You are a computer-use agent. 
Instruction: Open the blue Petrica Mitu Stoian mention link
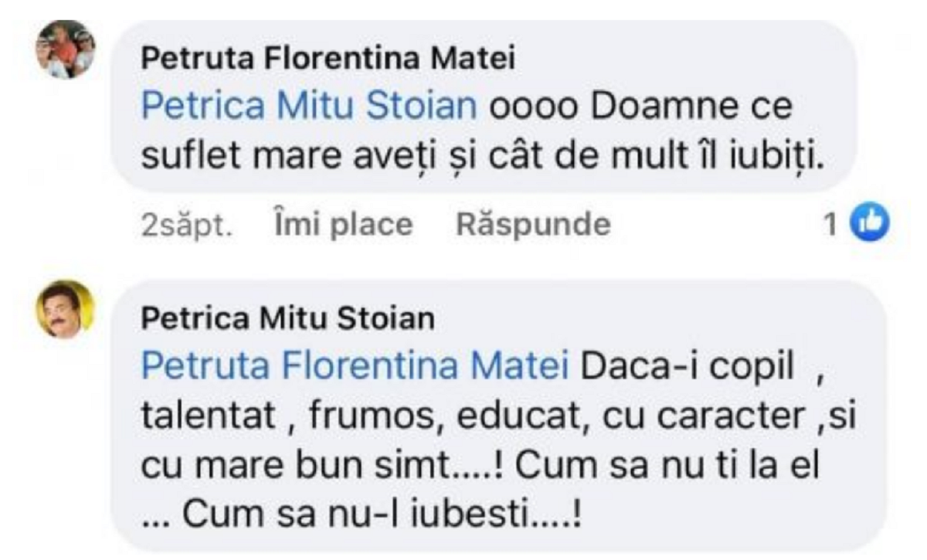(309, 107)
